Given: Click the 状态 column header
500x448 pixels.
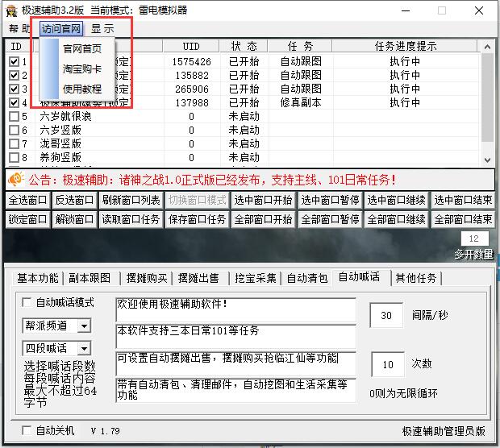Looking at the screenshot, I should point(244,46).
